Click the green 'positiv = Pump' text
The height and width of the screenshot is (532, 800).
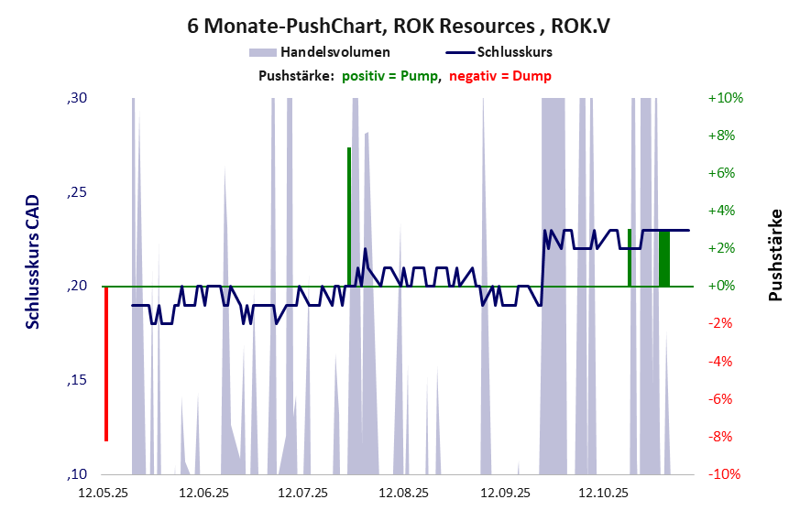pyautogui.click(x=389, y=76)
